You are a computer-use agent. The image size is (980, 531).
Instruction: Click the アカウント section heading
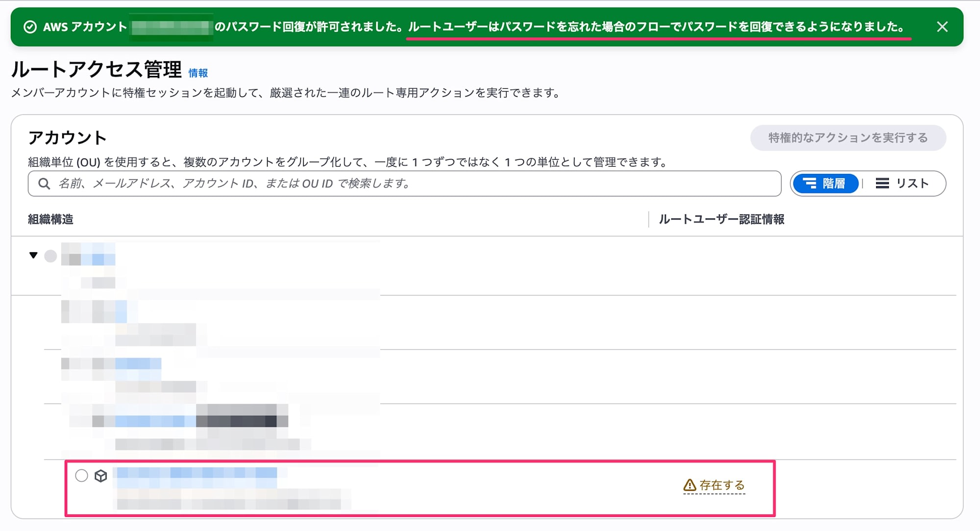point(67,138)
